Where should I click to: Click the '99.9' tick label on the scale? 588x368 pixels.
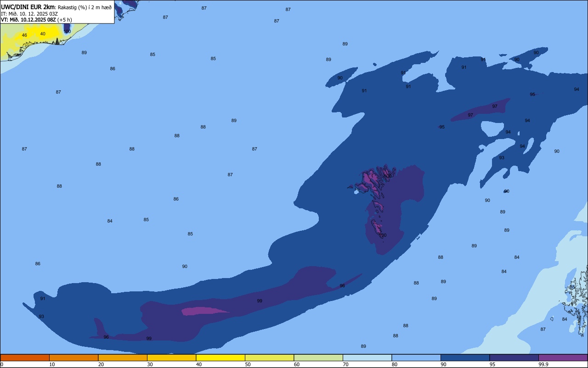[x=543, y=364]
